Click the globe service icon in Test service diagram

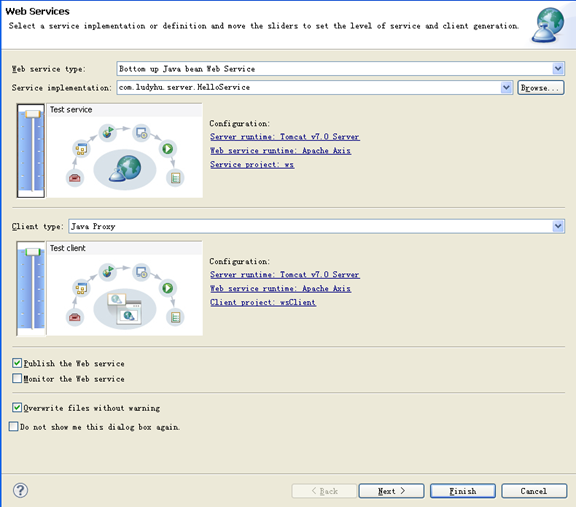(125, 169)
